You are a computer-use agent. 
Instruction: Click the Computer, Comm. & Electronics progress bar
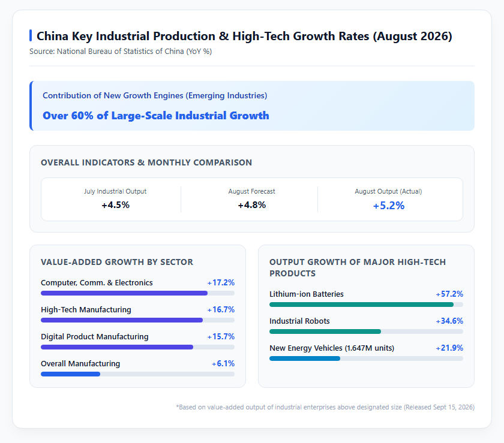(x=137, y=293)
